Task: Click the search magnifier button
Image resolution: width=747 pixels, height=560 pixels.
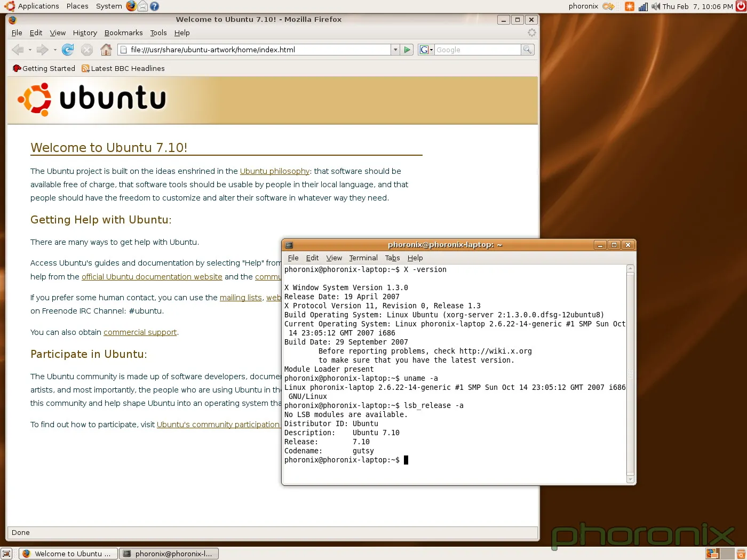Action: [x=527, y=50]
